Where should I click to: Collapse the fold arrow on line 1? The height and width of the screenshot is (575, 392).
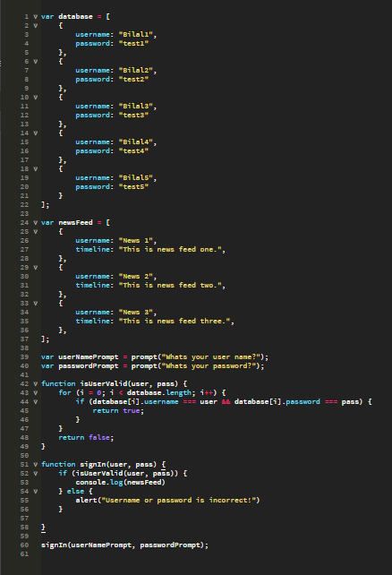[x=36, y=16]
